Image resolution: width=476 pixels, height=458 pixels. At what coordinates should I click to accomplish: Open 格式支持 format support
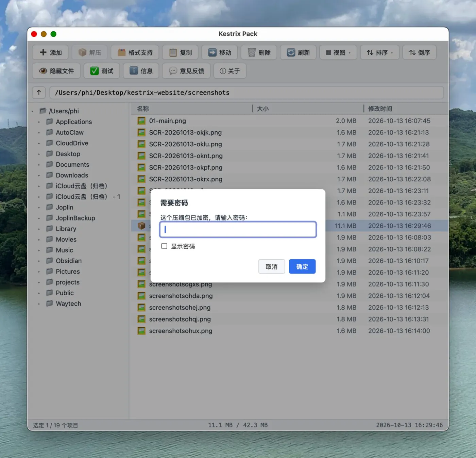click(x=135, y=52)
